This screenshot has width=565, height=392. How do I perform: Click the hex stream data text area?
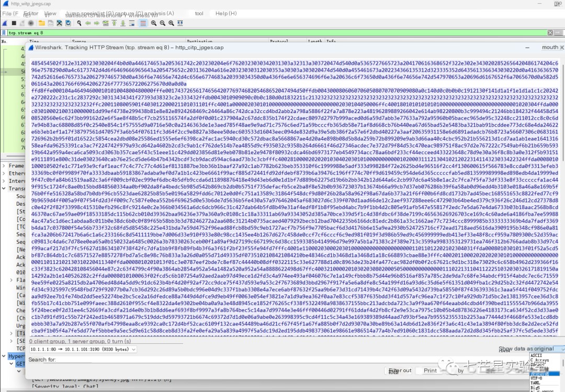click(x=295, y=198)
